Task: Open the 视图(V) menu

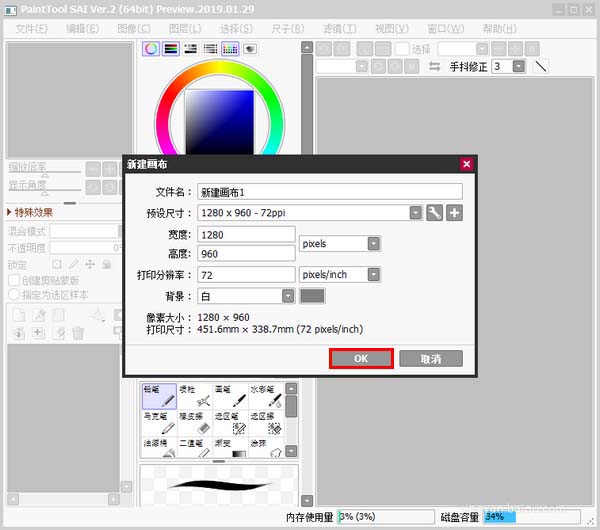Action: coord(392,29)
